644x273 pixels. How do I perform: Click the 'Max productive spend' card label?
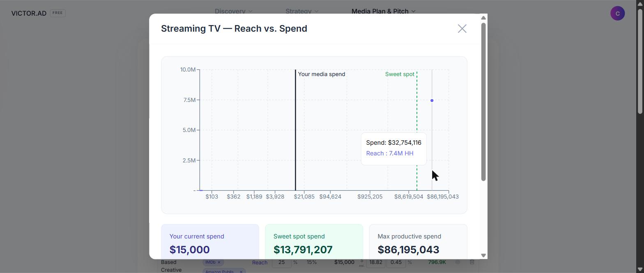coord(409,236)
